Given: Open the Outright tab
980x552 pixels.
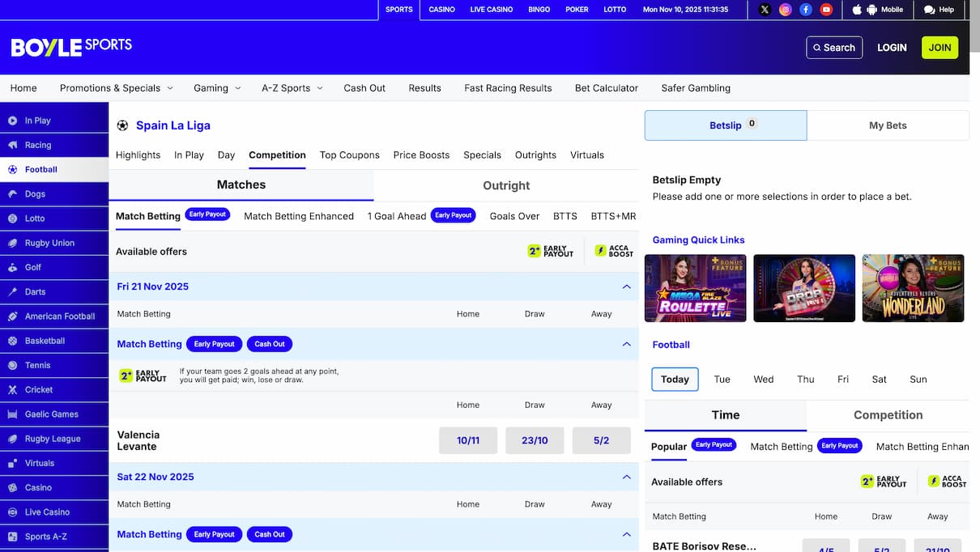Looking at the screenshot, I should (x=506, y=185).
